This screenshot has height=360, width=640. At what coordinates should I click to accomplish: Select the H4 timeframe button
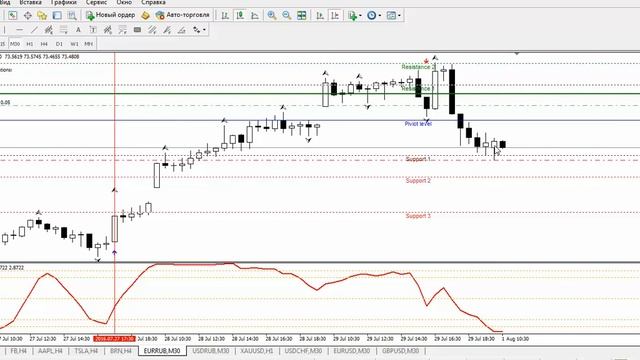pyautogui.click(x=44, y=44)
